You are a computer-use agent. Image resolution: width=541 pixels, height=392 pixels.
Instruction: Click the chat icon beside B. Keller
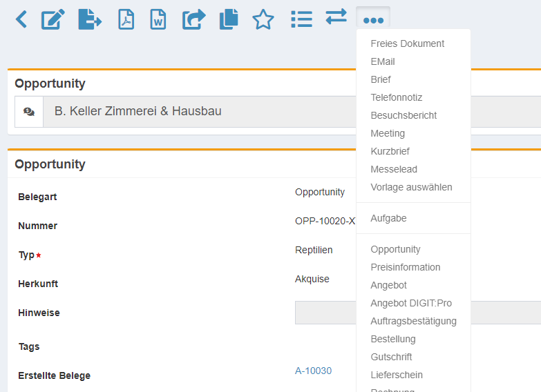tap(29, 112)
